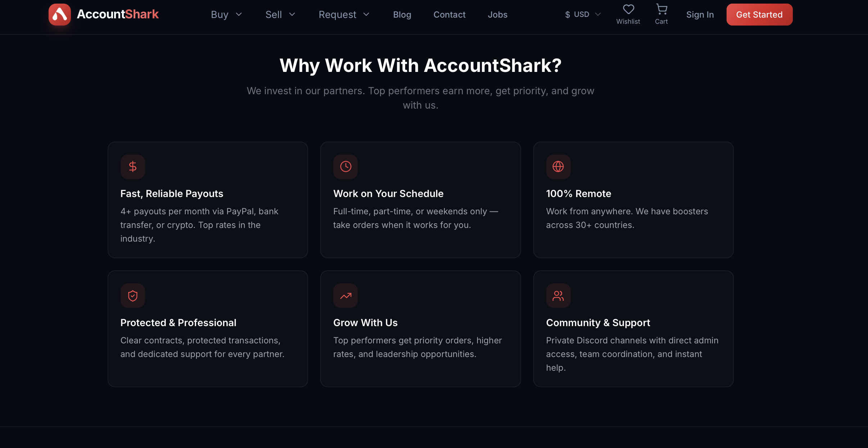Click the community users icon
Screen dimensions: 868x448
pos(558,296)
